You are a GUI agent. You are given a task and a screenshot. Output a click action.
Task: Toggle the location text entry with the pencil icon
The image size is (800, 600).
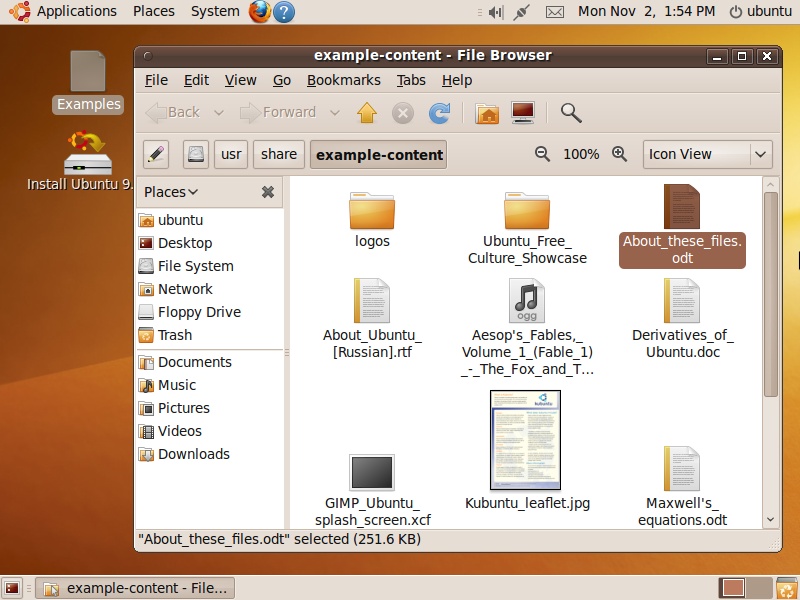(x=155, y=154)
